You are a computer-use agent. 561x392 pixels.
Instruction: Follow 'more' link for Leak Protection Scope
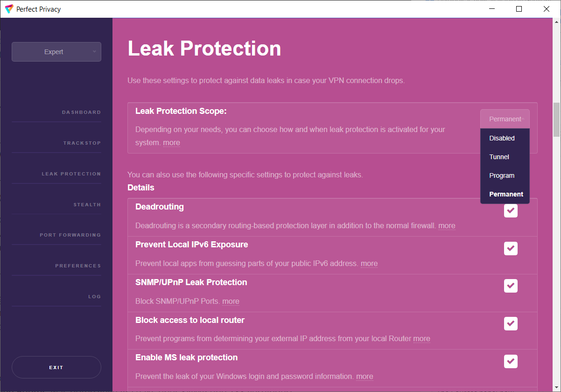point(171,143)
